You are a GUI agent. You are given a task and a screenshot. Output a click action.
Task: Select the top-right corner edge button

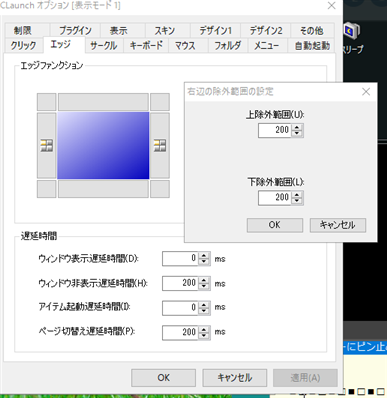[x=160, y=102]
